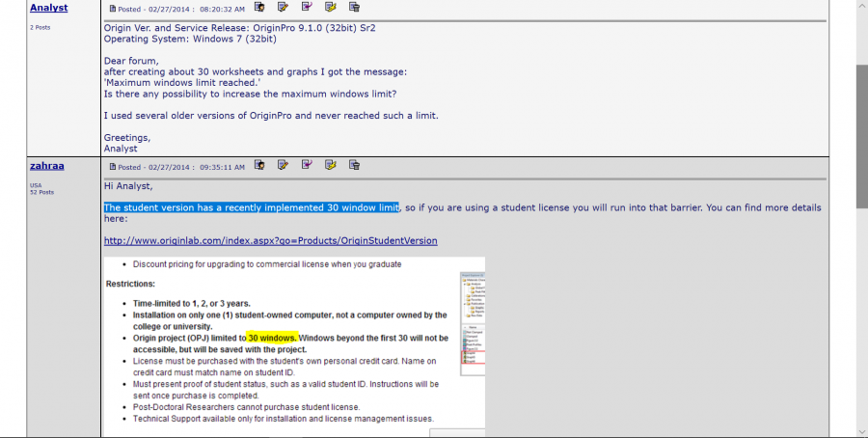The width and height of the screenshot is (868, 438).
Task: Click the 'Posted - 02/27/2014 : 09:35:11 AM' timestamp
Action: coord(181,167)
